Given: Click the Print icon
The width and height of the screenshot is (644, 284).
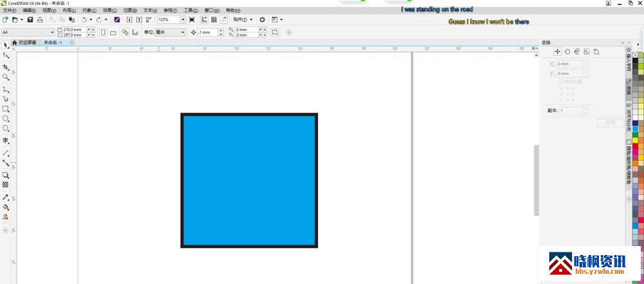Looking at the screenshot, I should 40,19.
